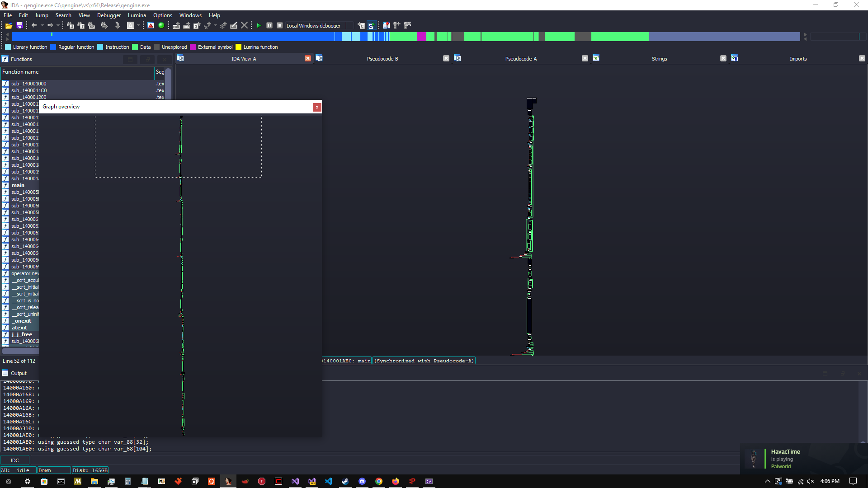Click the red warning triangle toolbar icon
This screenshot has height=488, width=868.
[x=151, y=26]
